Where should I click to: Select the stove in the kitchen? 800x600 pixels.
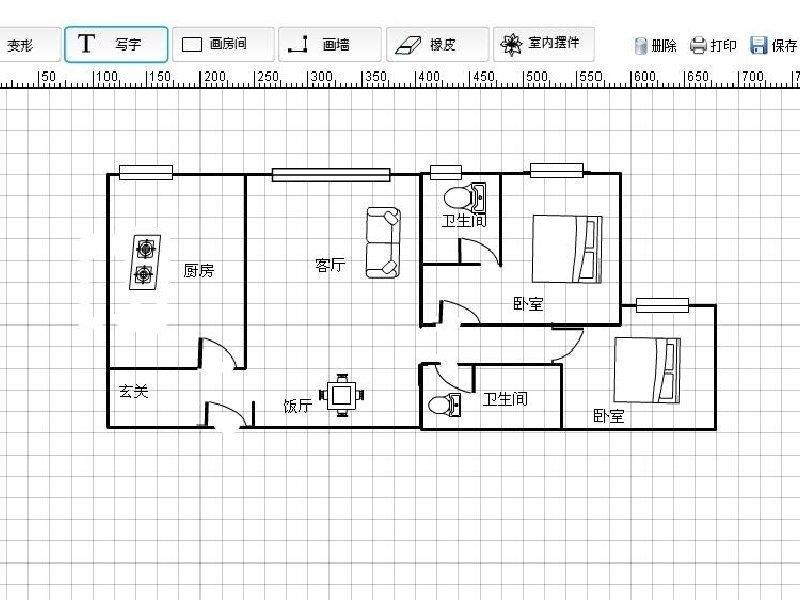(x=146, y=262)
